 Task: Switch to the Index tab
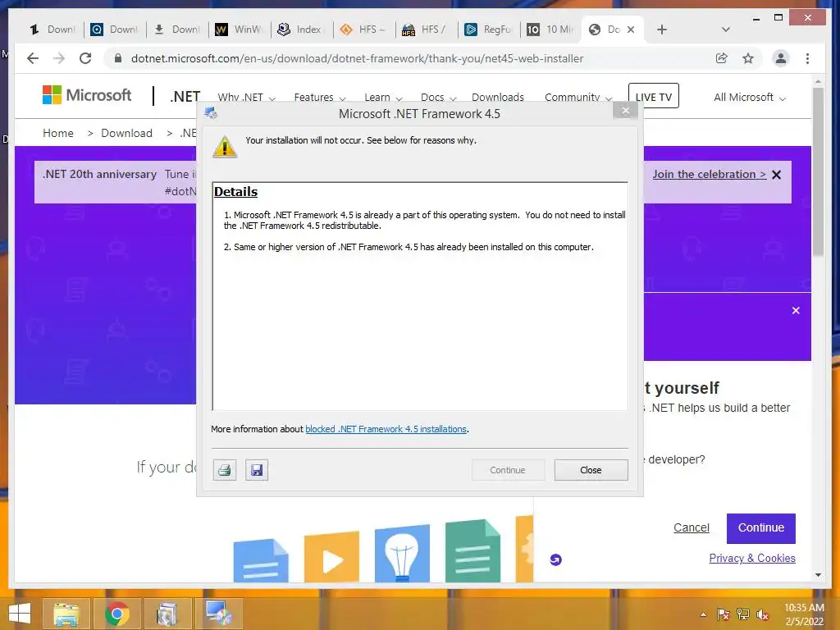tap(302, 30)
